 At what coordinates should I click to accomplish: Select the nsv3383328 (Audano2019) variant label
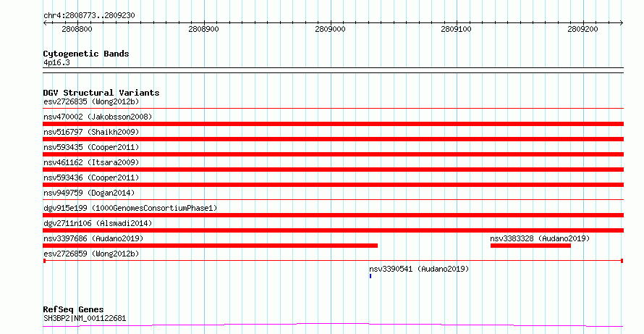(x=540, y=238)
